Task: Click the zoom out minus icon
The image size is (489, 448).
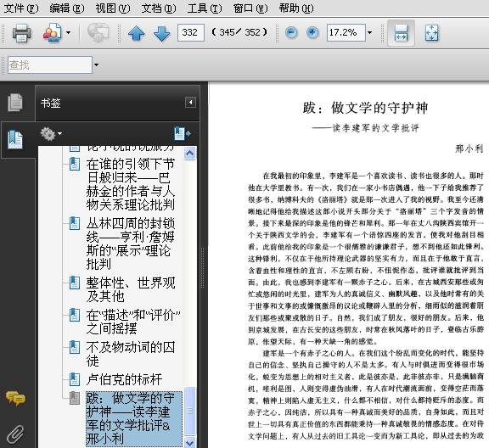Action: 291,32
